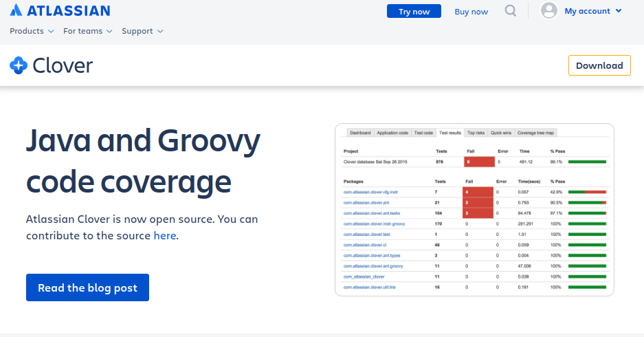
Task: Click the com.atlassian.clover.ant.tasks package link
Action: (x=372, y=213)
